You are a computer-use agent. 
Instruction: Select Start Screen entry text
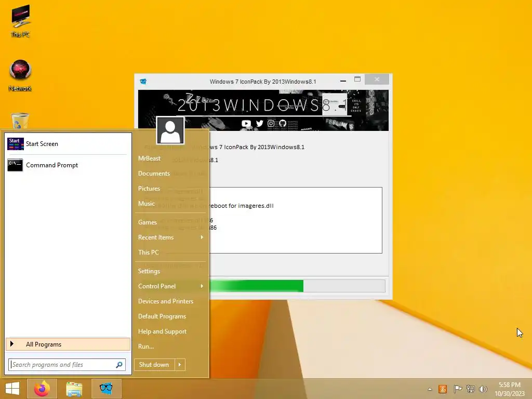[x=42, y=144]
